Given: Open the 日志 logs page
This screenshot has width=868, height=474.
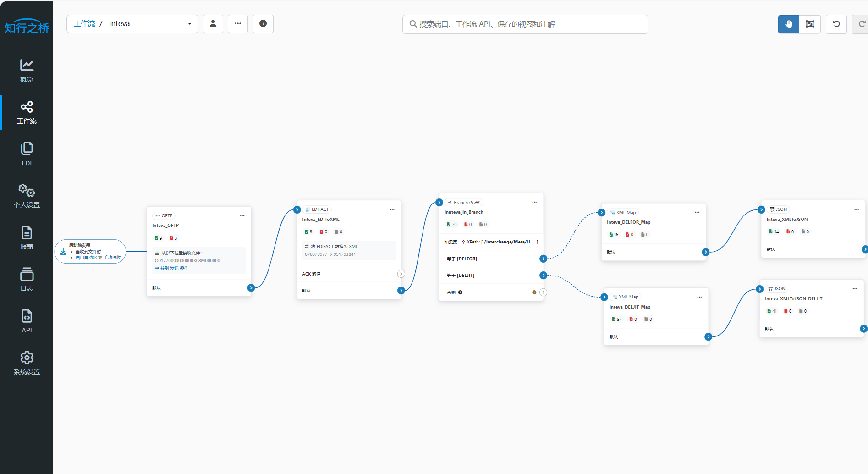Looking at the screenshot, I should coord(27,279).
